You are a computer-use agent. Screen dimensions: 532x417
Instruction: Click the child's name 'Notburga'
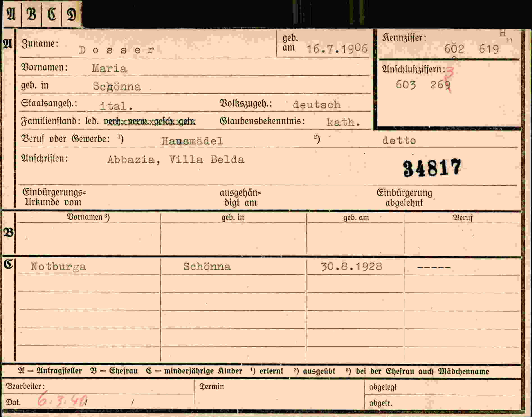[x=58, y=267]
